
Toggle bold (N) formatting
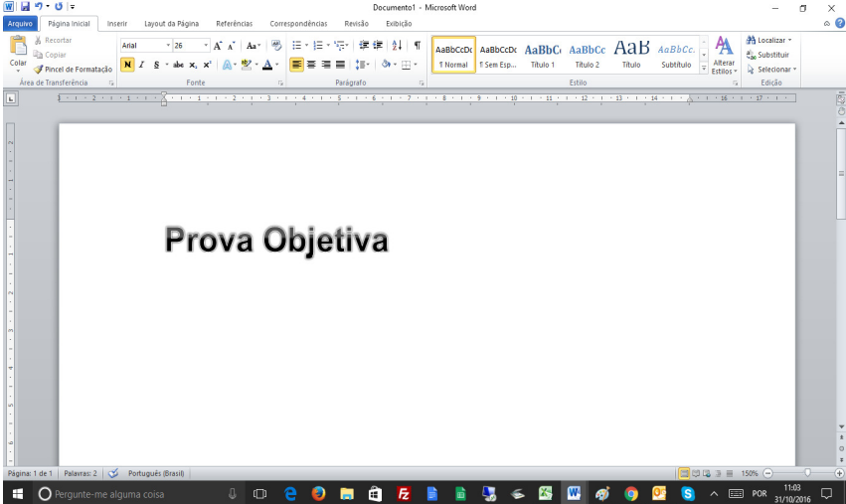pyautogui.click(x=127, y=65)
